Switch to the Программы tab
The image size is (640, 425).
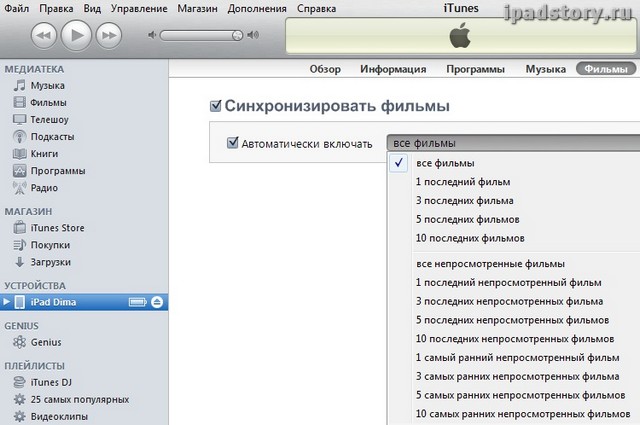coord(476,69)
